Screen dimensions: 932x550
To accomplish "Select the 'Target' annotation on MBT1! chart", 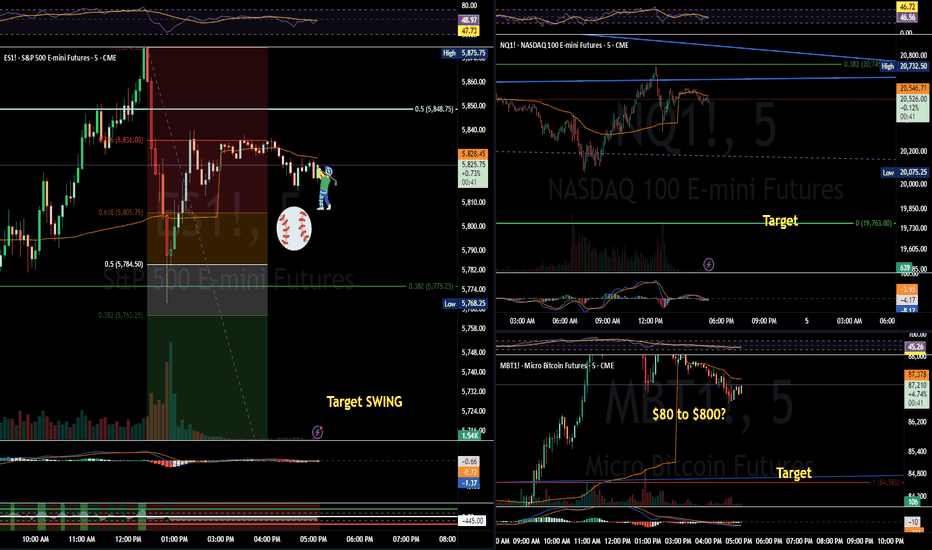I will click(794, 473).
